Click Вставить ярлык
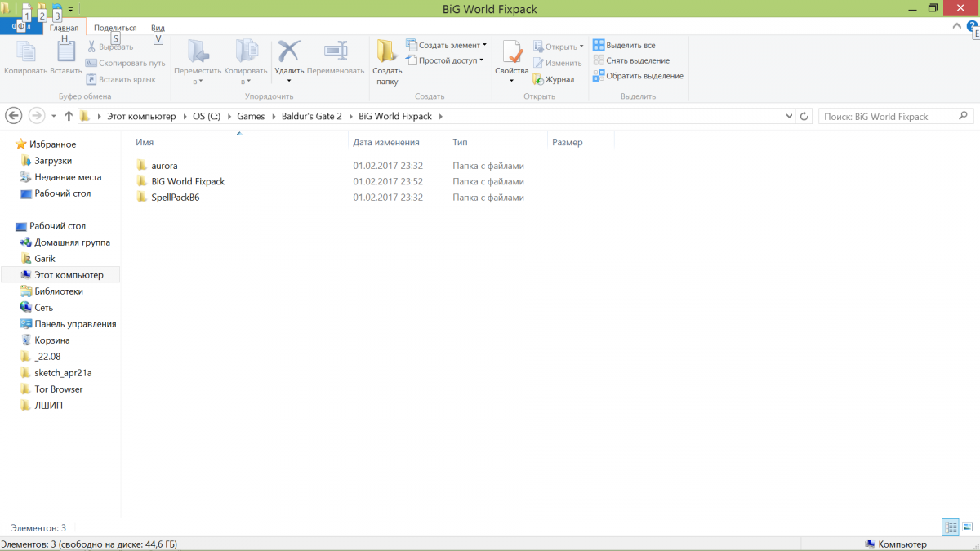980x551 pixels. [120, 79]
